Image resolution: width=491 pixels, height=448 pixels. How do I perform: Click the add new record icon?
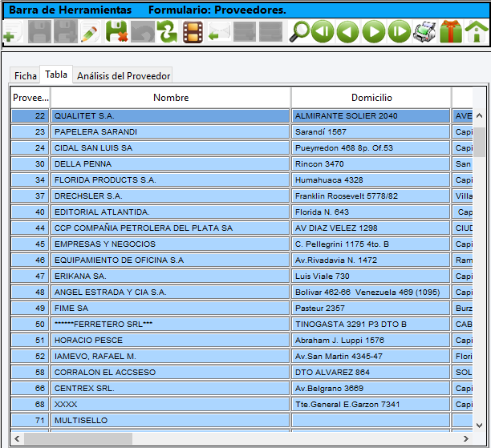tap(13, 31)
